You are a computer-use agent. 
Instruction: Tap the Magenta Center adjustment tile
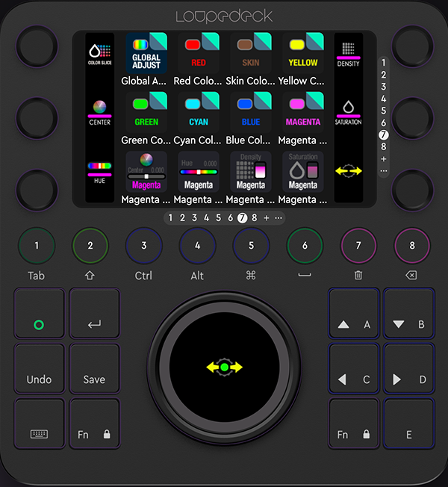[146, 172]
